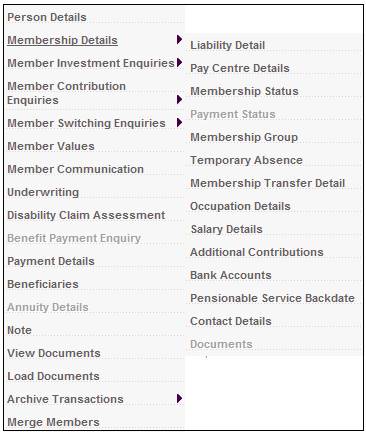Screen dimensions: 366x432
Task: Open Pay Centre Details
Action: [240, 68]
